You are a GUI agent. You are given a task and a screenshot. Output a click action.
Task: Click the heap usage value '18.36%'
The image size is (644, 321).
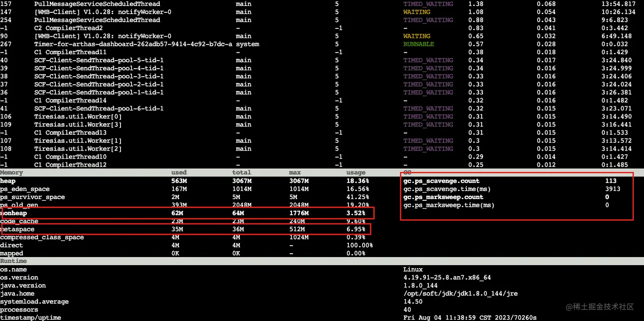(358, 181)
